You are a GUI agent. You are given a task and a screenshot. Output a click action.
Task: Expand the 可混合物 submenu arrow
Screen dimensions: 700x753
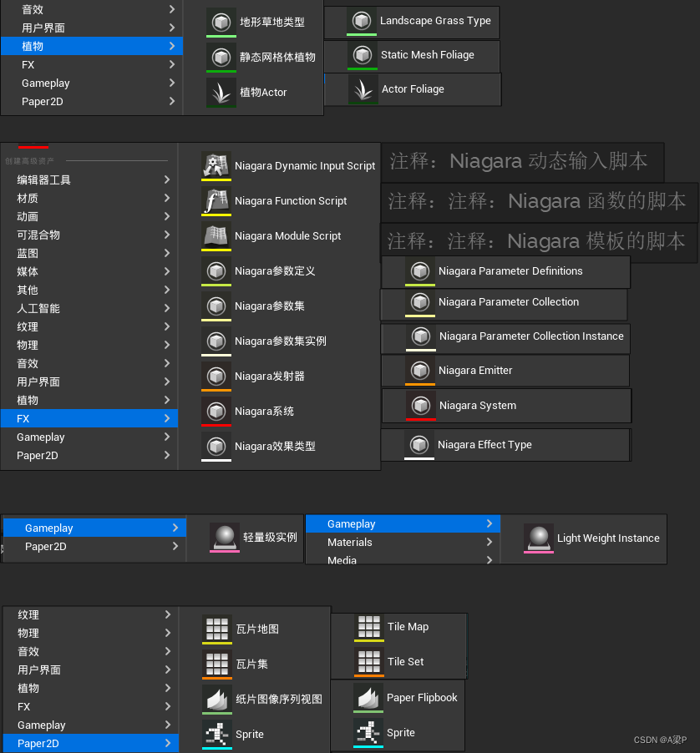click(167, 235)
